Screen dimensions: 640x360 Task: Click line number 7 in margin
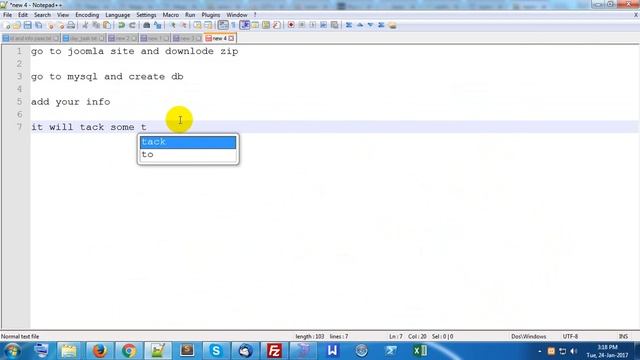tap(19, 127)
